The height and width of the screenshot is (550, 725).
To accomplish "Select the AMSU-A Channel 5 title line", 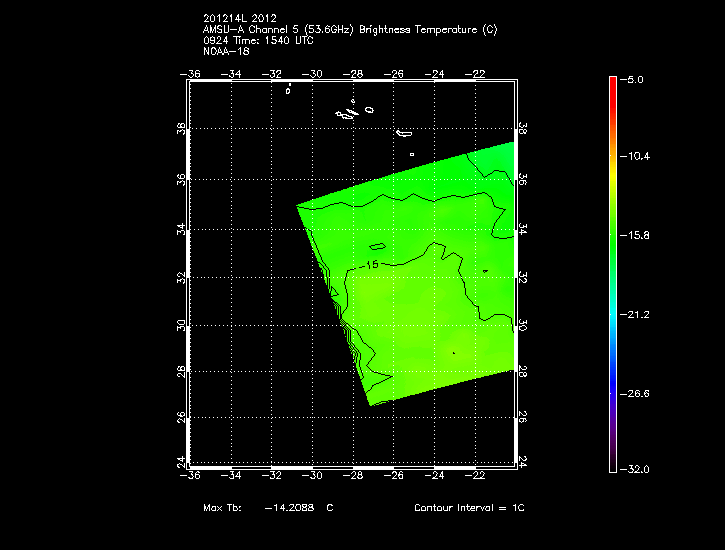I will pyautogui.click(x=348, y=30).
